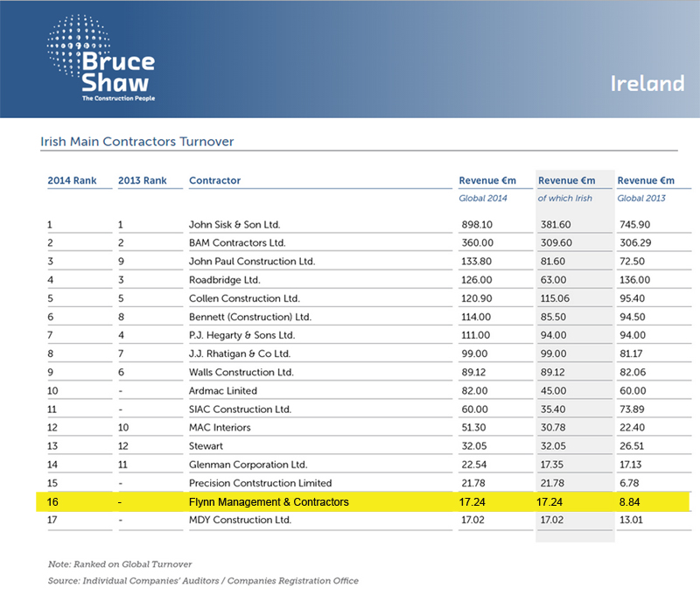
Task: Select highlighted 'Flynn Management & Contractors' name
Action: 269,502
